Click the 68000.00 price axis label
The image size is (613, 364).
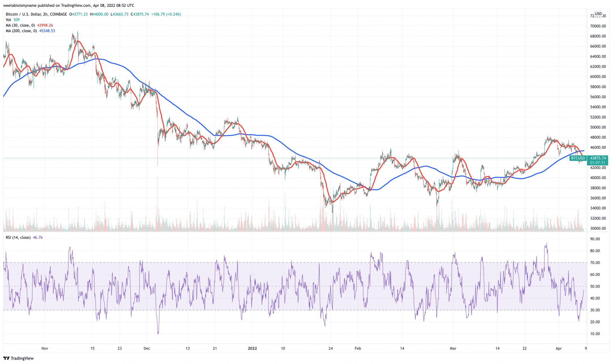pos(598,36)
